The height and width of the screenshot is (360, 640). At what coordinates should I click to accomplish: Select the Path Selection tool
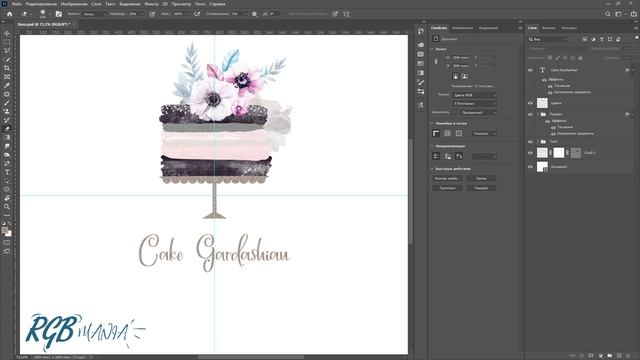[x=7, y=180]
